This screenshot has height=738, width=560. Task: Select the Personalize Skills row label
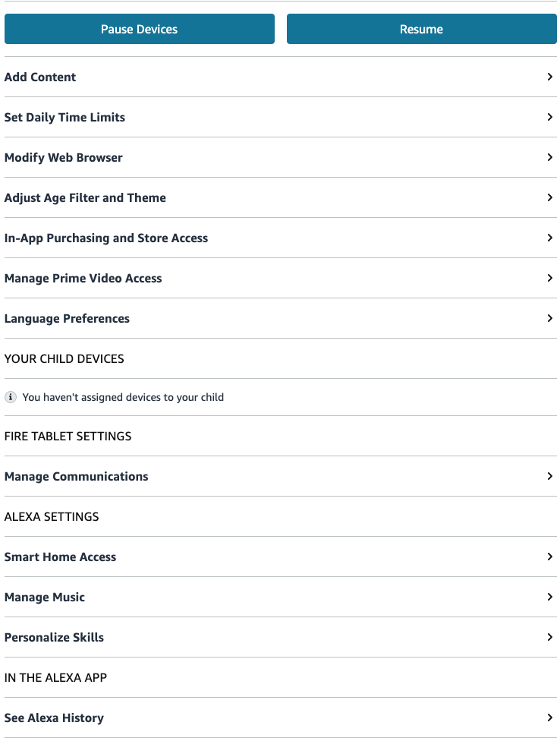point(55,637)
